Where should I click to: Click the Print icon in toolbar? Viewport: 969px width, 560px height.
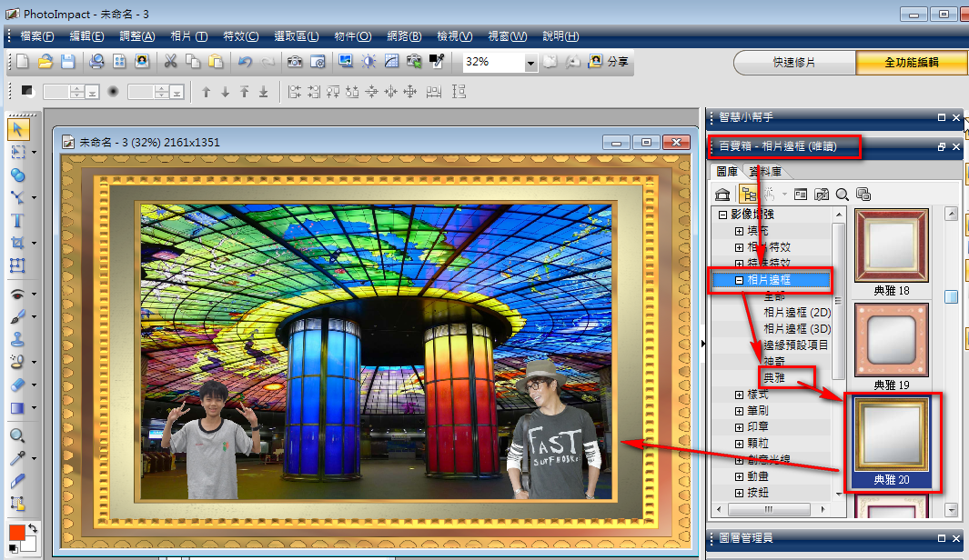[96, 62]
